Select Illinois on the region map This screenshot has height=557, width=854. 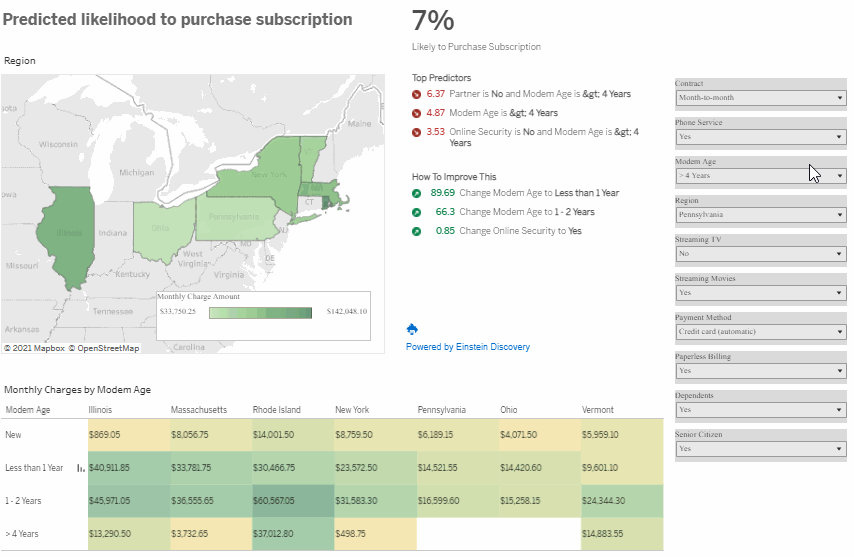pos(67,234)
